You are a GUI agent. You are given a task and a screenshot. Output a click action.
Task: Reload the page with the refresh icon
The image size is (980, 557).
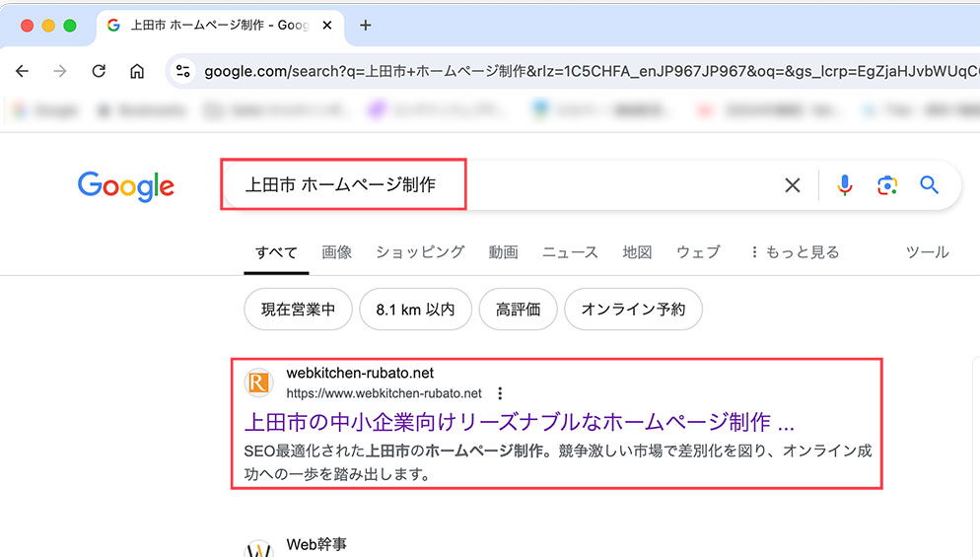point(99,71)
